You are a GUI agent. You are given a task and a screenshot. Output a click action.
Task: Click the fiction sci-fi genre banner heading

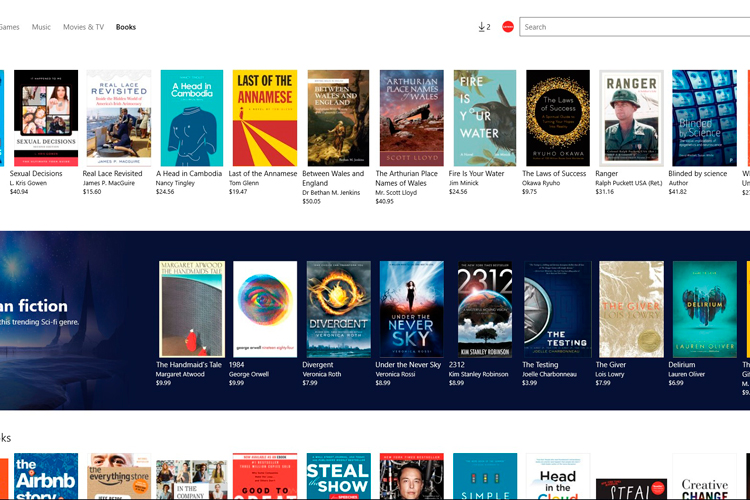(34, 306)
